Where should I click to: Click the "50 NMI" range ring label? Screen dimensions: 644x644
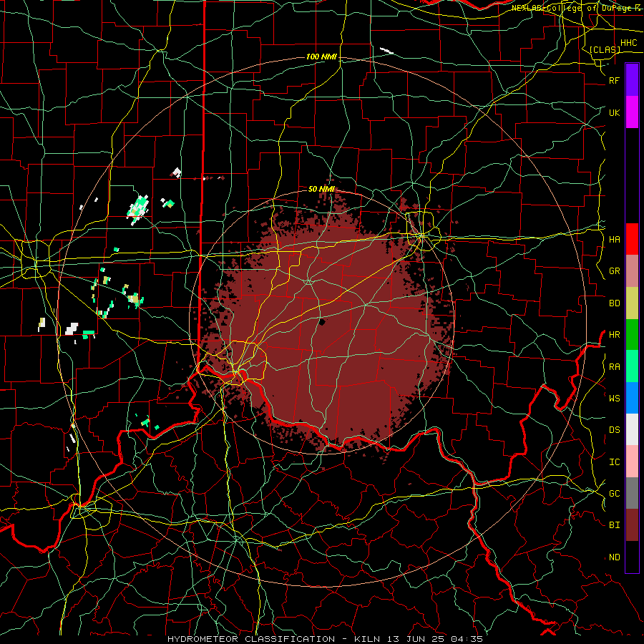click(x=321, y=189)
